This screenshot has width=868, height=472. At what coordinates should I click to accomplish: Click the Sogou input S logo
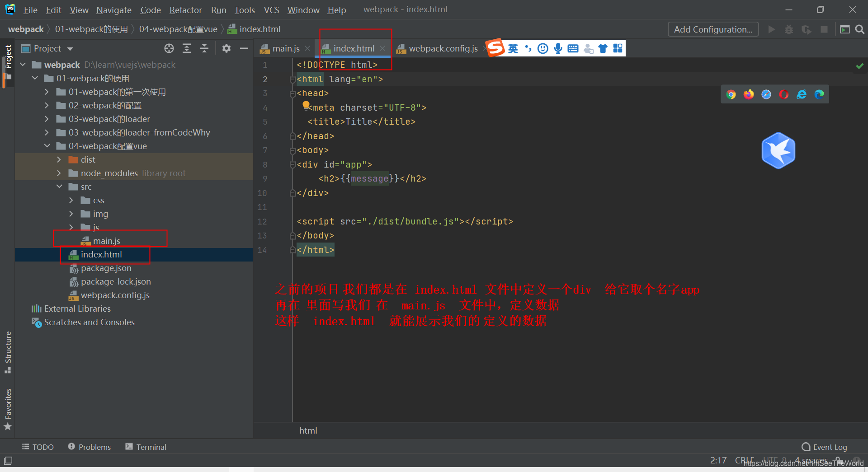(496, 47)
